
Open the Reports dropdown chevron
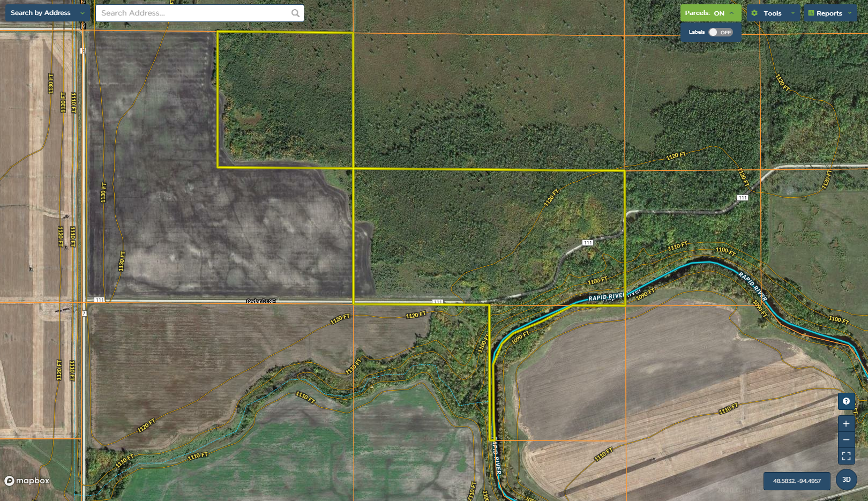pos(850,13)
